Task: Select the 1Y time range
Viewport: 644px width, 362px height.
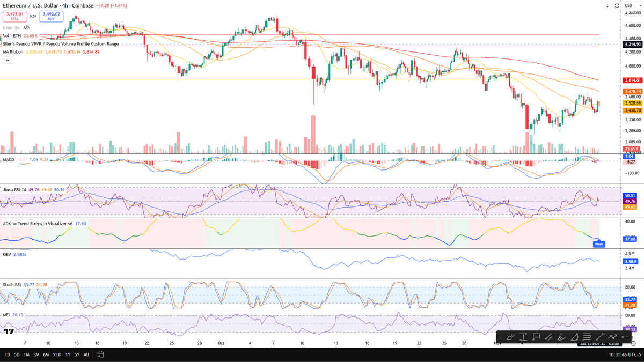Action: pyautogui.click(x=68, y=354)
